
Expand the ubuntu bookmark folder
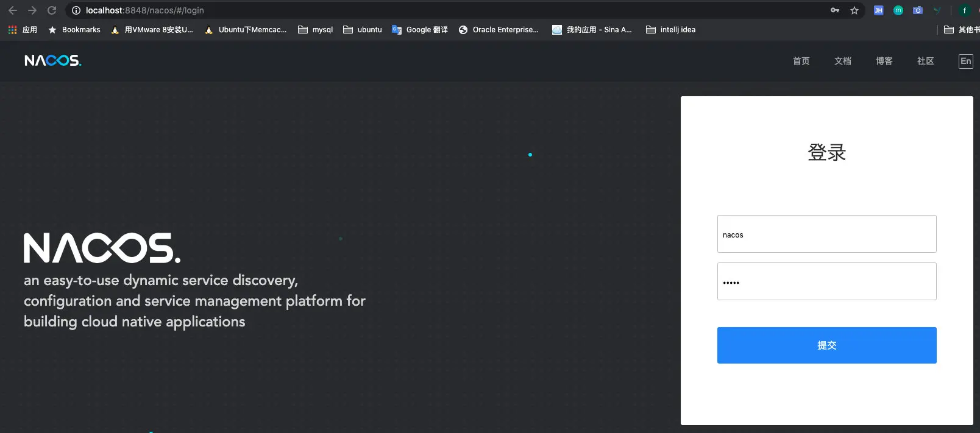(x=363, y=30)
